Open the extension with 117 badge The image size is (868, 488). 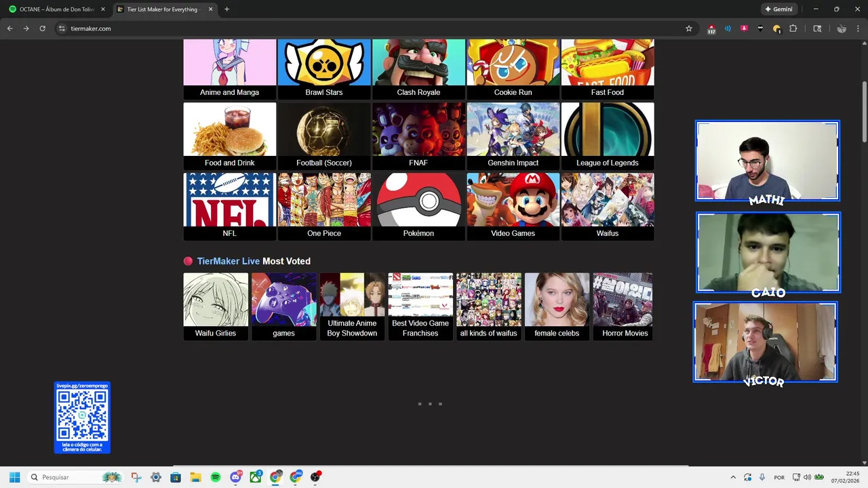point(711,29)
